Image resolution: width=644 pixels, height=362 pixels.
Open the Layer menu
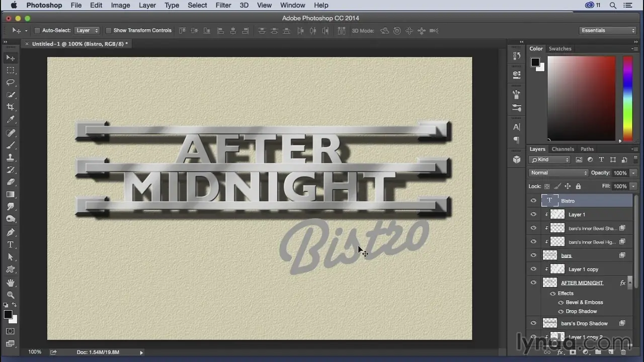[147, 5]
